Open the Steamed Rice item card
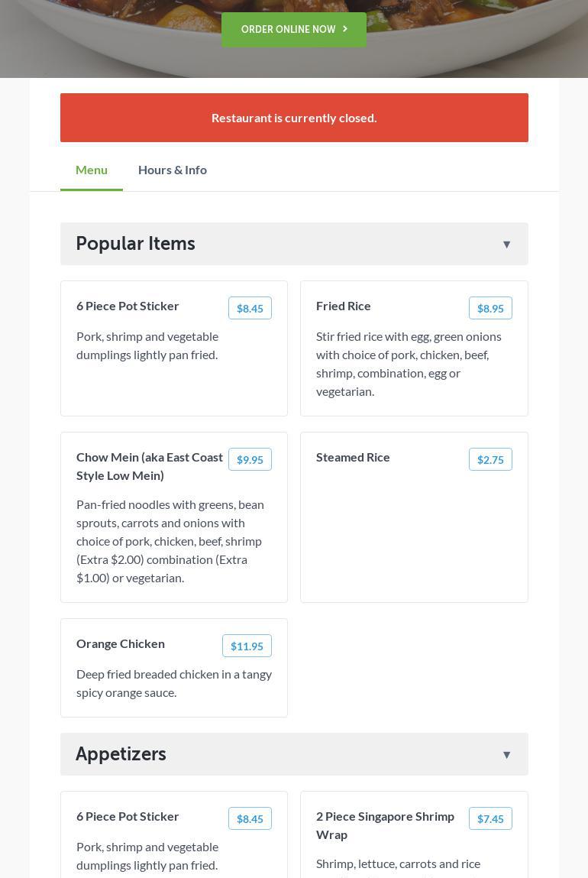 (x=414, y=527)
